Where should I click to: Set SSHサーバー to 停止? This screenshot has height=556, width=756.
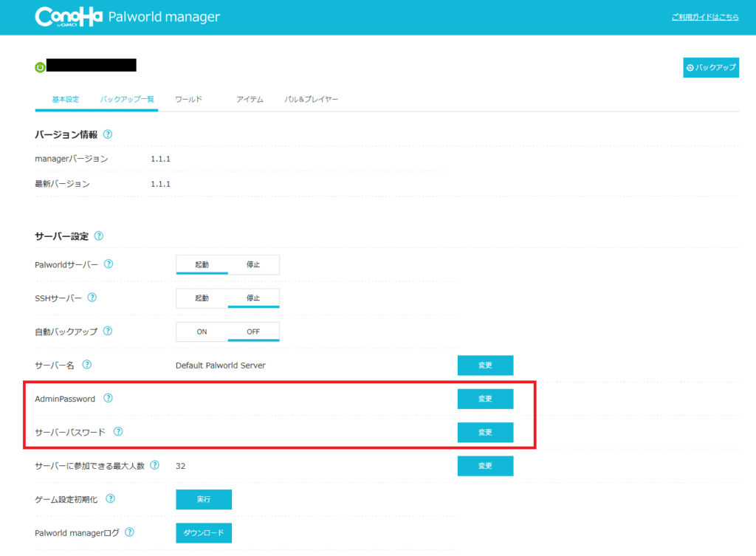tap(254, 298)
